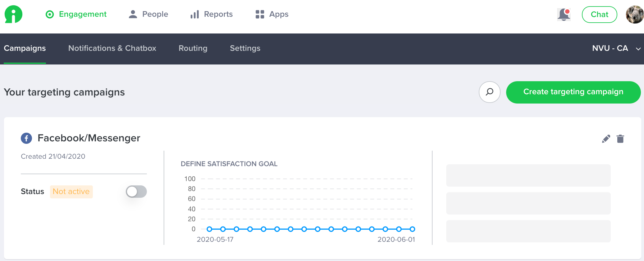Open the Facebook/Messenger campaign title

89,138
